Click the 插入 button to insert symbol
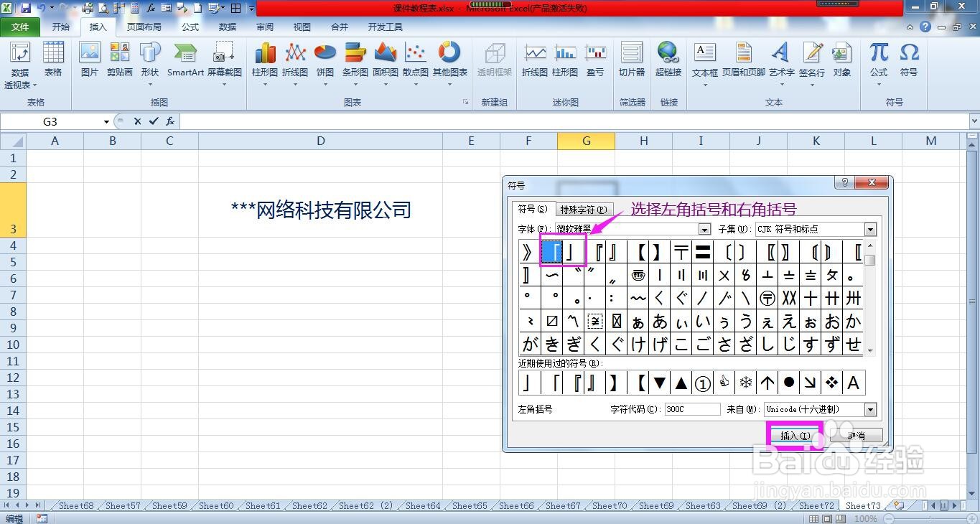The image size is (980, 524). 794,435
